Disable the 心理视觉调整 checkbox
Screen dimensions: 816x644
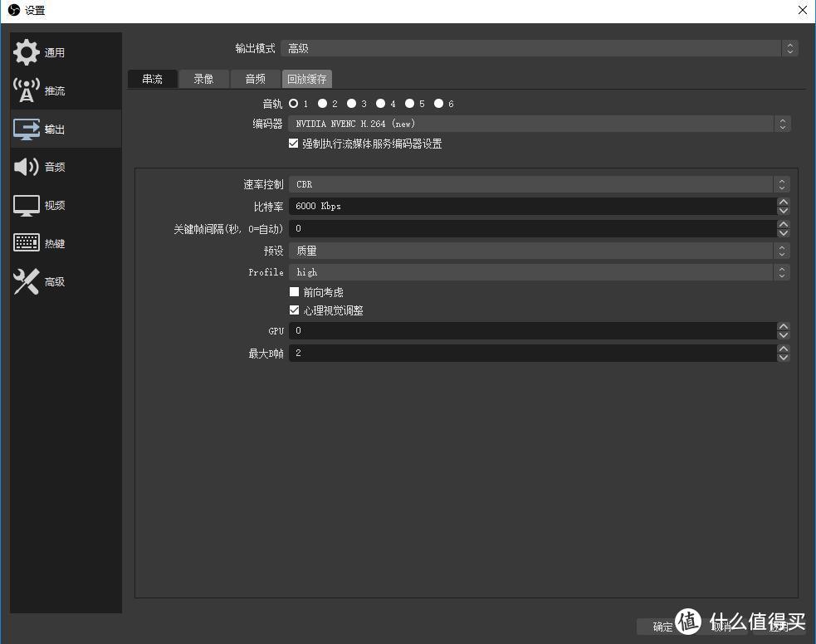point(294,310)
